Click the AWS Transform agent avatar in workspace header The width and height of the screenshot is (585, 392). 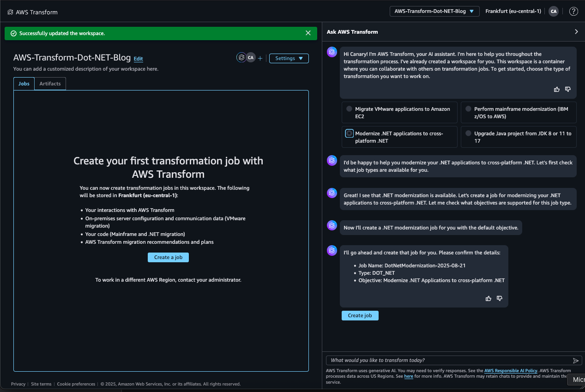[241, 58]
